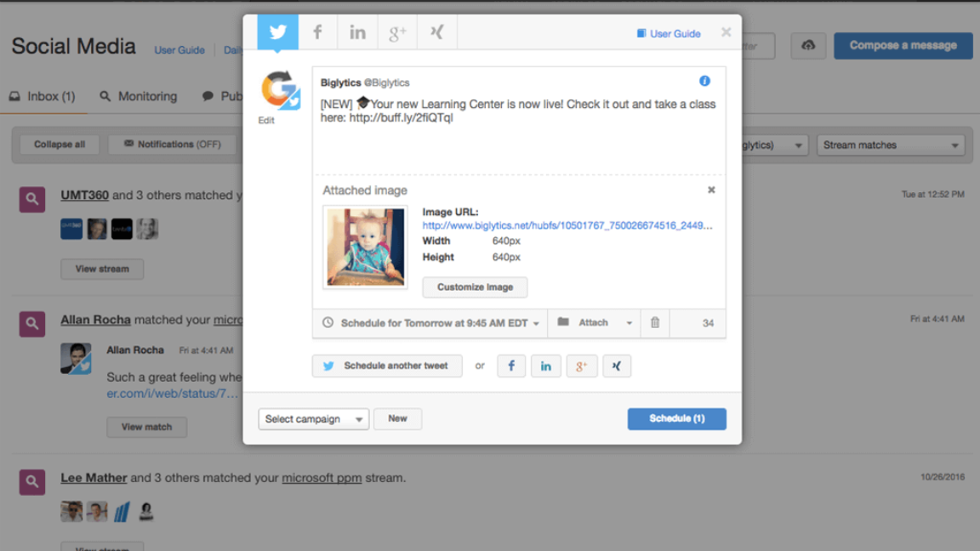Screen dimensions: 980x551
Task: Click the Fri at 4:41 AM timestamp at right
Action: [937, 319]
